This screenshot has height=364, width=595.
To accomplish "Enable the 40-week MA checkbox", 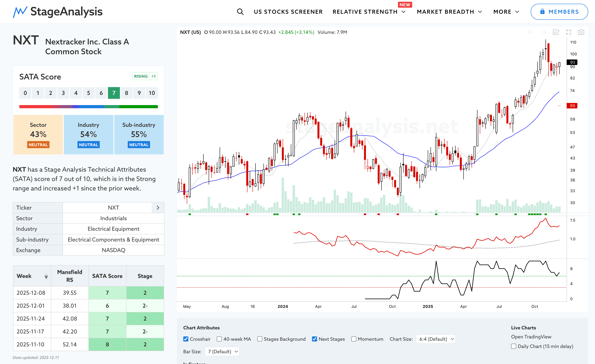I will click(x=219, y=339).
